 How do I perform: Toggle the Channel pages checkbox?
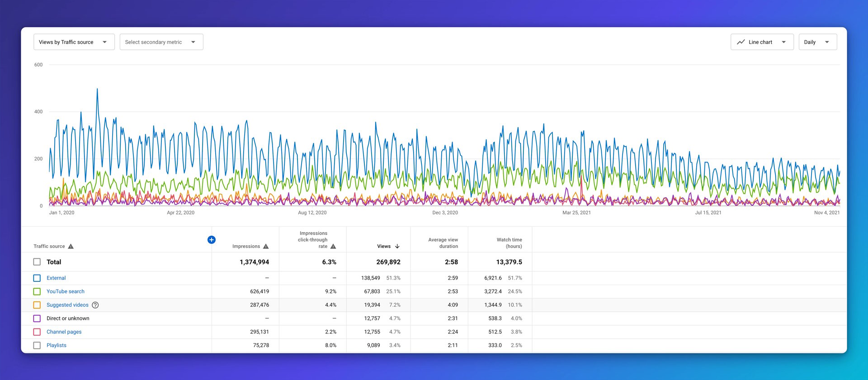coord(37,332)
